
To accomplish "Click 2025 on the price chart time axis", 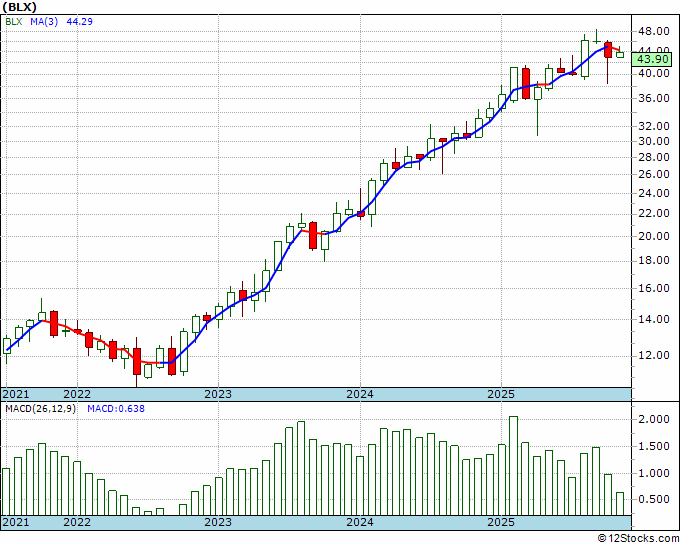I will click(501, 395).
